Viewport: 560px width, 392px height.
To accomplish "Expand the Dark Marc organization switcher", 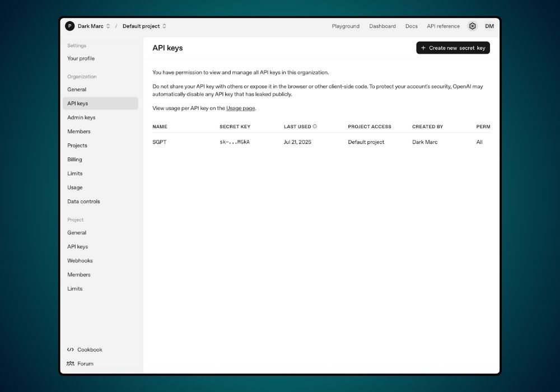I will click(x=109, y=26).
